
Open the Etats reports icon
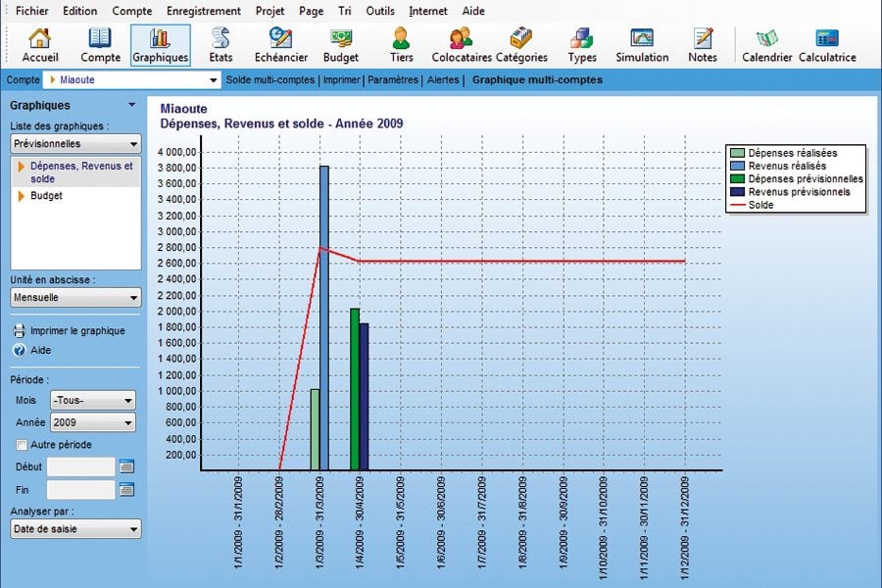220,45
